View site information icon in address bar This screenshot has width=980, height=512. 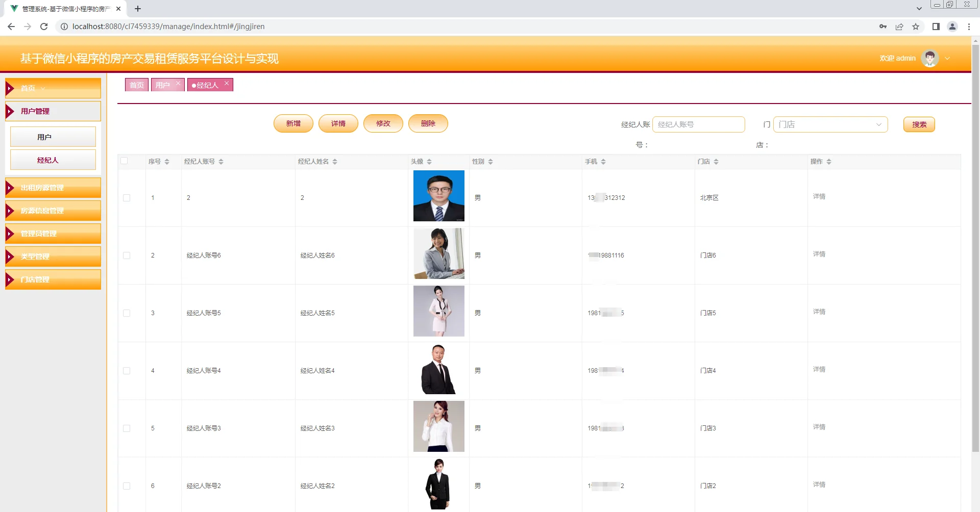click(x=64, y=27)
